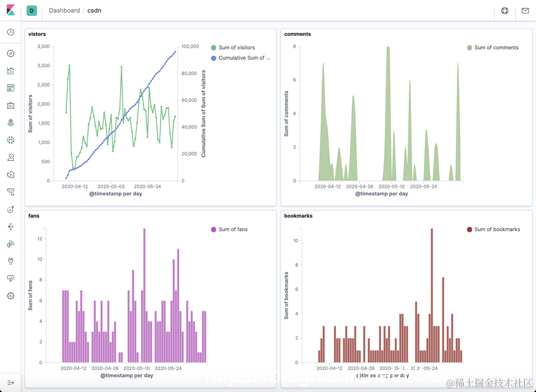The image size is (536, 392).
Task: Open the Kibana home logo
Action: click(x=11, y=10)
